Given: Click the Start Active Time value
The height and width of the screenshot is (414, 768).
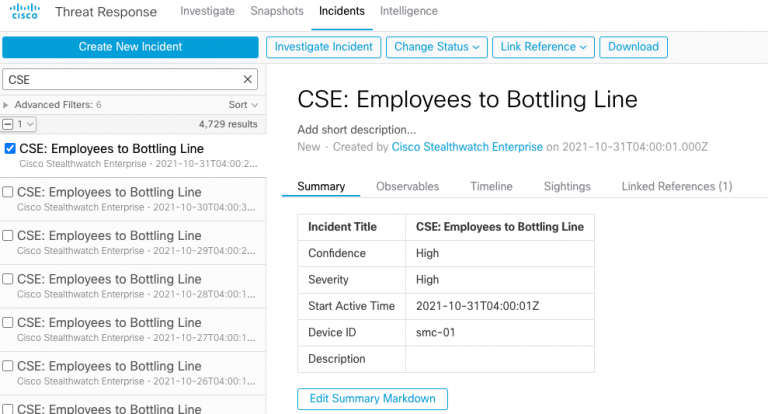Looking at the screenshot, I should coord(478,306).
